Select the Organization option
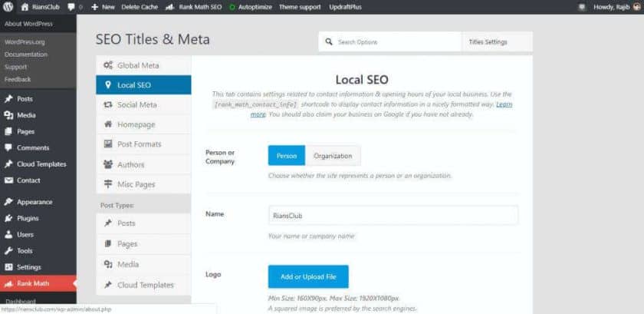 [333, 156]
